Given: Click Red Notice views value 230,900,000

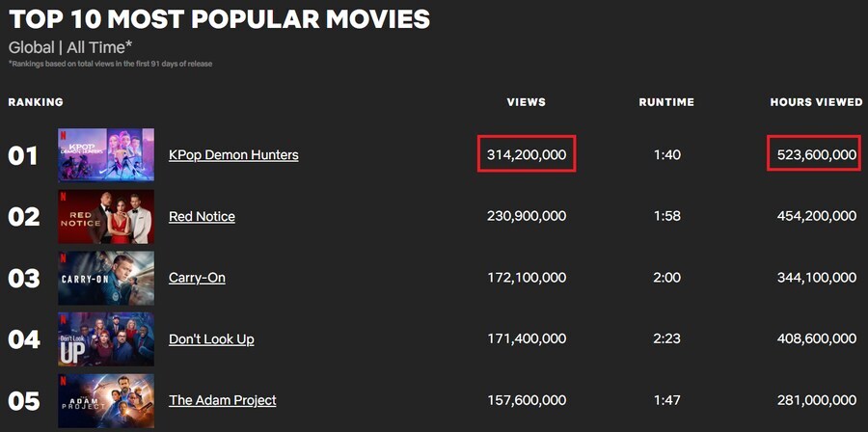Looking at the screenshot, I should (527, 217).
